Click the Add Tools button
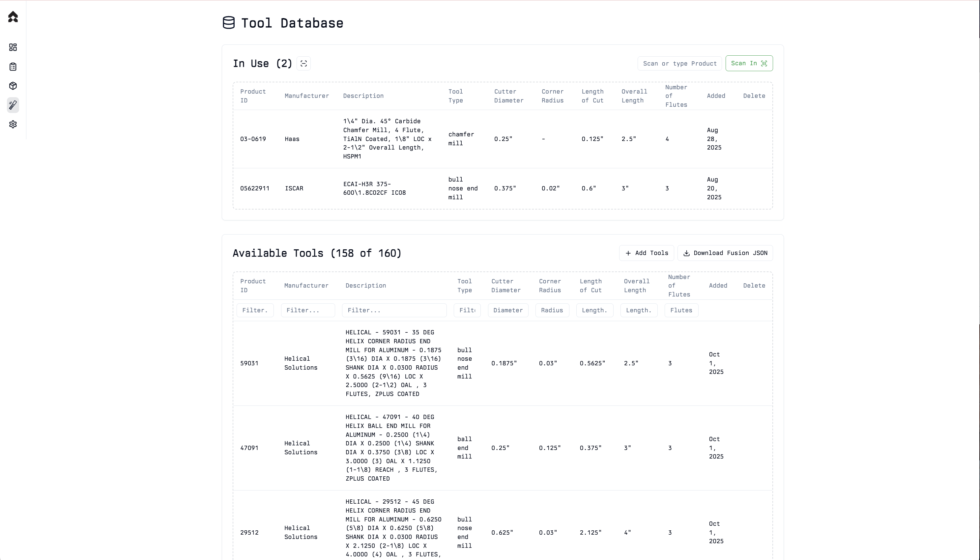 [647, 253]
